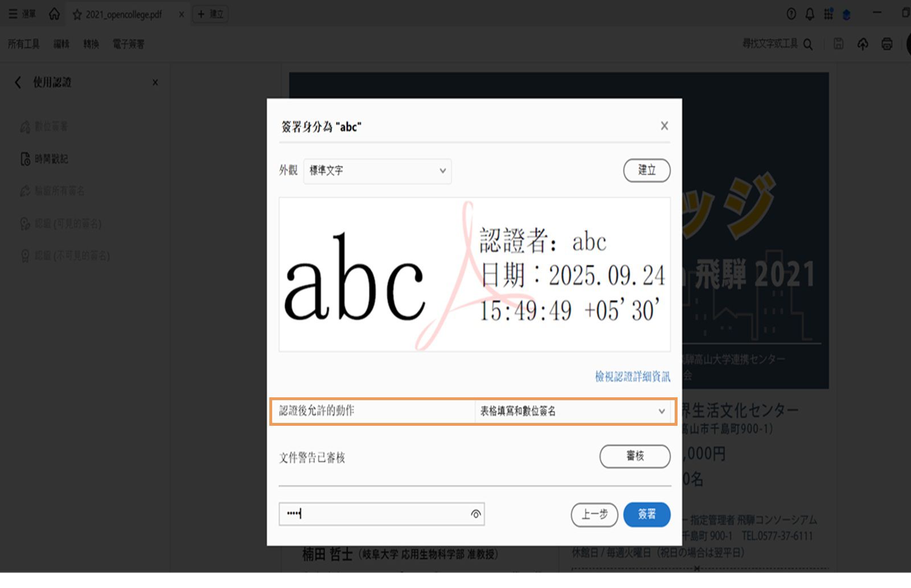The height and width of the screenshot is (588, 911).
Task: Click the Home icon in the tab bar
Action: (54, 14)
